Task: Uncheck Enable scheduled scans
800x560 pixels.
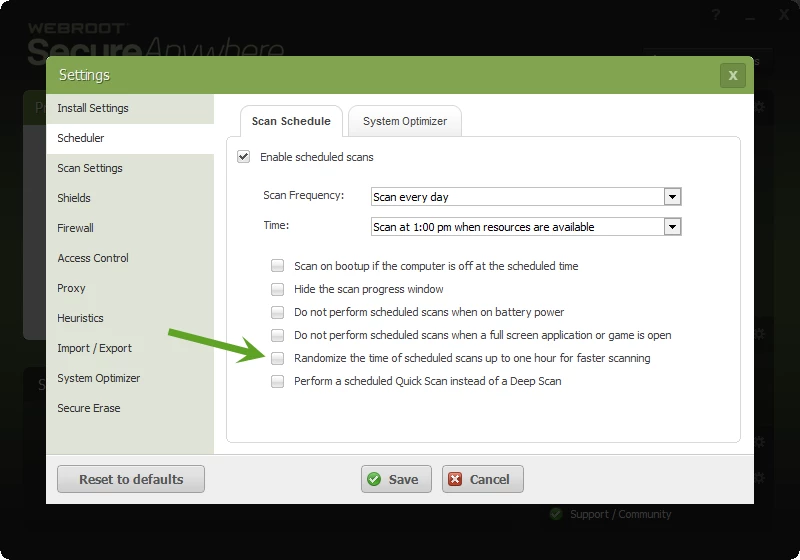Action: [243, 157]
